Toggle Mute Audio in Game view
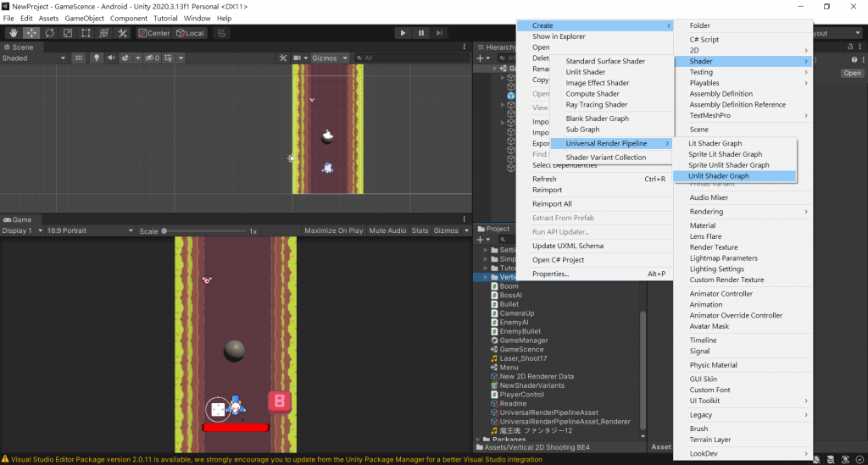This screenshot has height=465, width=868. click(x=387, y=230)
